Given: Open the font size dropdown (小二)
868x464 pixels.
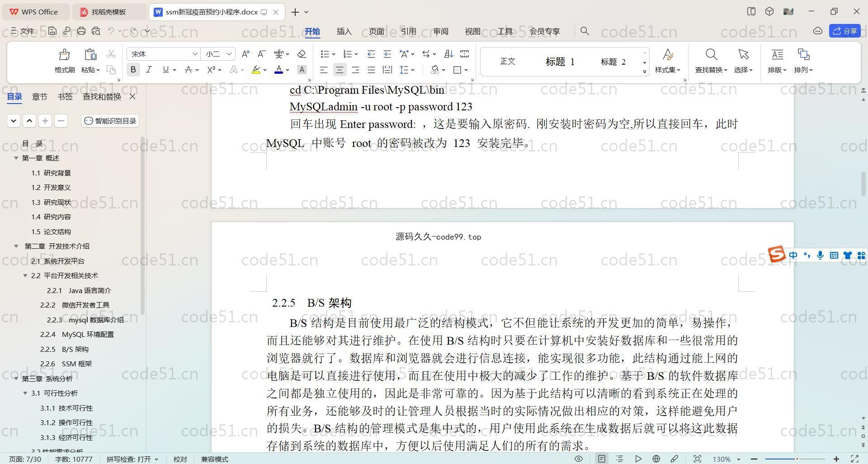Looking at the screenshot, I should (x=229, y=54).
